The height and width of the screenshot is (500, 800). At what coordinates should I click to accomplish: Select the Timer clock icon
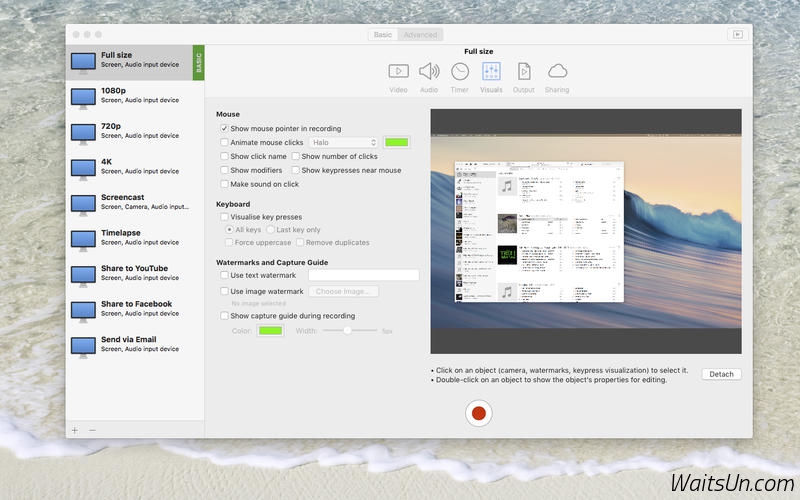coord(460,71)
